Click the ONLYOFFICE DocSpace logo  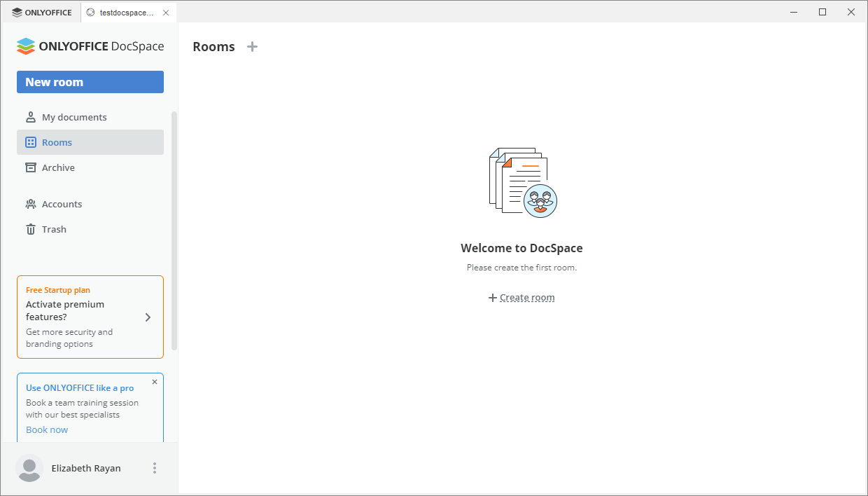pos(90,46)
